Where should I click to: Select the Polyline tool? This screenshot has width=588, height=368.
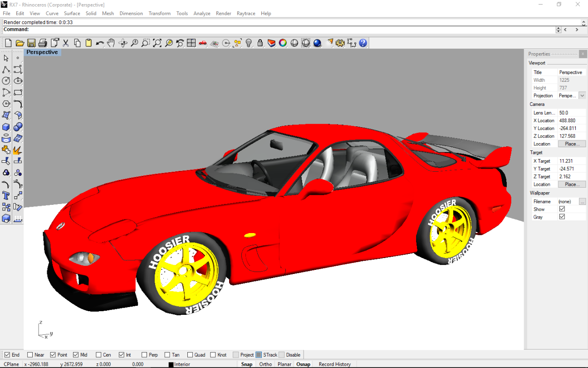pos(6,70)
